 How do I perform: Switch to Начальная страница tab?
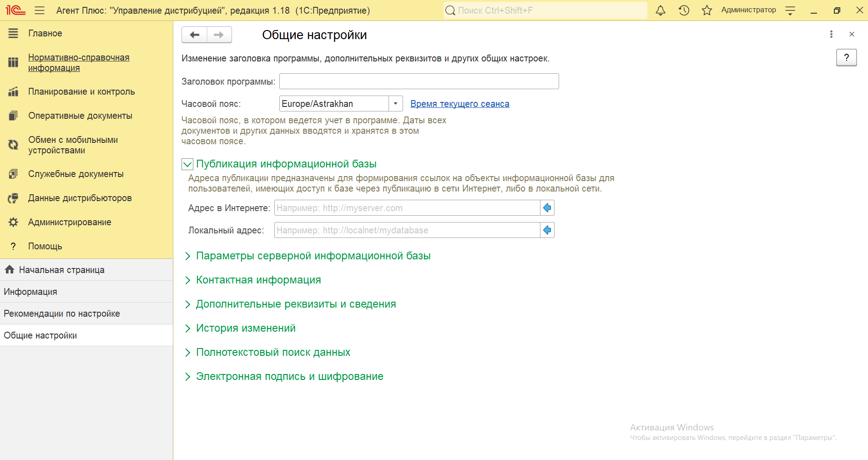click(86, 270)
